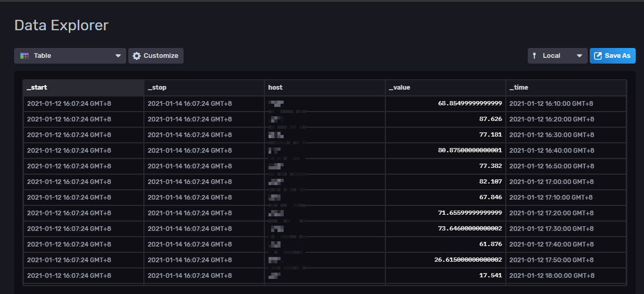Image resolution: width=644 pixels, height=294 pixels.
Task: Expand the Local timezone dropdown arrow
Action: coord(579,56)
